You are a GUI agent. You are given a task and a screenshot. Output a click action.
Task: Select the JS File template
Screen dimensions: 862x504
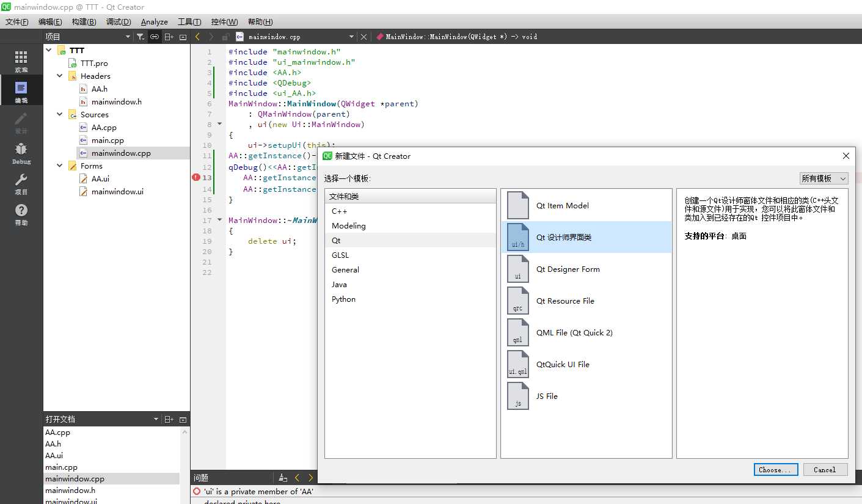(x=586, y=396)
